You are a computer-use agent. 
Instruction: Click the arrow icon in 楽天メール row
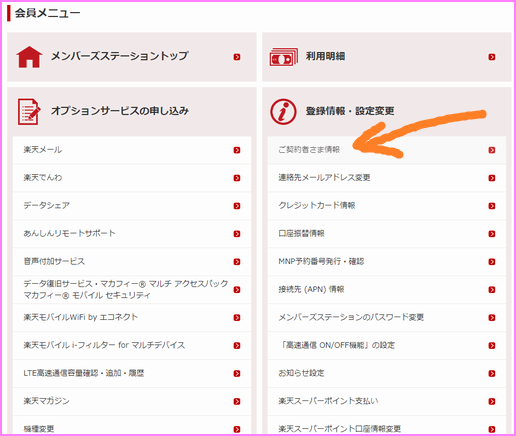pos(237,150)
